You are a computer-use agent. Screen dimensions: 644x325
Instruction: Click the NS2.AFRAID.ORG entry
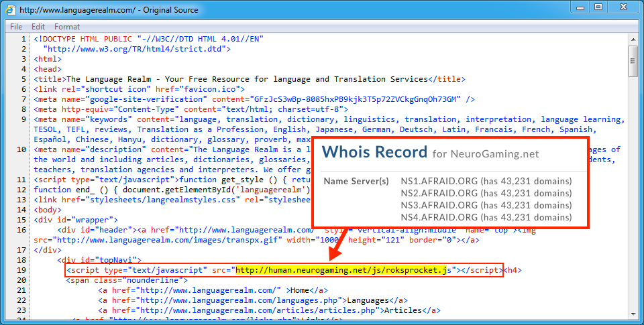click(486, 193)
